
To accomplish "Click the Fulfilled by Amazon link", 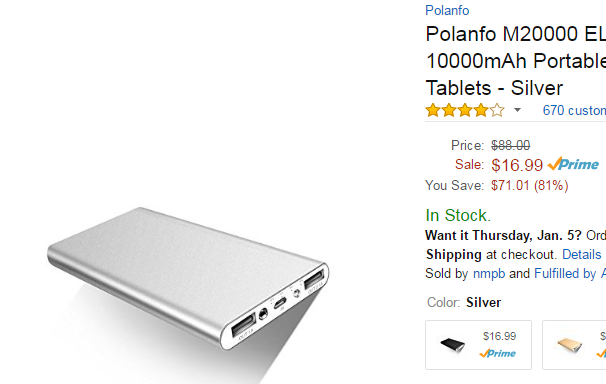I will coord(570,274).
